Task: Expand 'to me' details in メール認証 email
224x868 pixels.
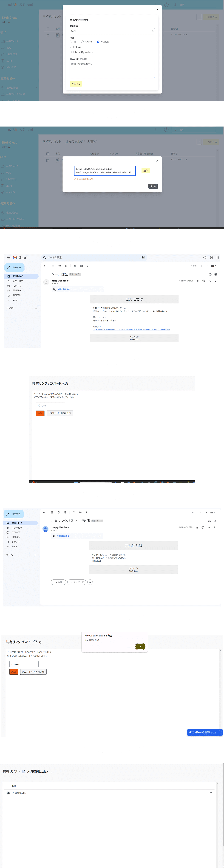Action: 58,284
